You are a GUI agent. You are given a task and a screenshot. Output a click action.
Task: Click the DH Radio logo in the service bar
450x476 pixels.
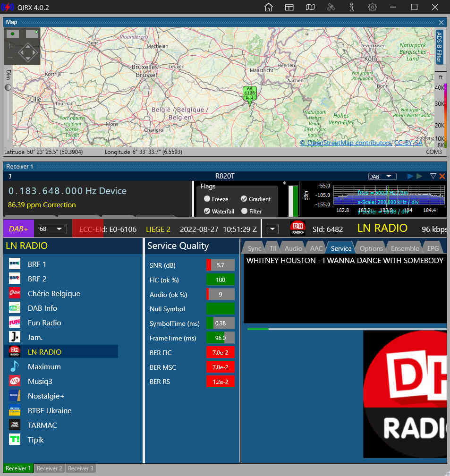click(x=297, y=228)
